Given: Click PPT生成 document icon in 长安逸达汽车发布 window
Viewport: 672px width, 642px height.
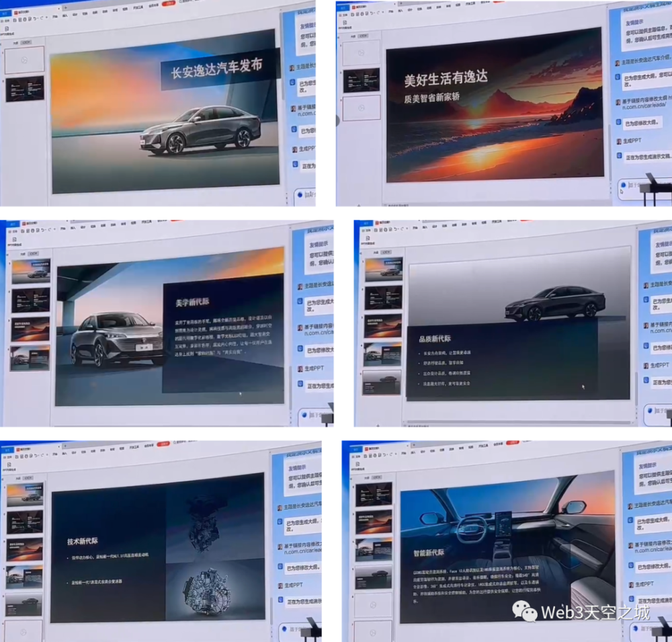Looking at the screenshot, I should pyautogui.click(x=7, y=29).
